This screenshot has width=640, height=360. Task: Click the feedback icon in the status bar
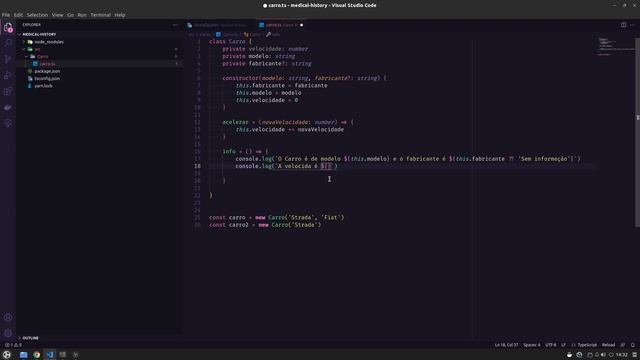click(x=623, y=345)
